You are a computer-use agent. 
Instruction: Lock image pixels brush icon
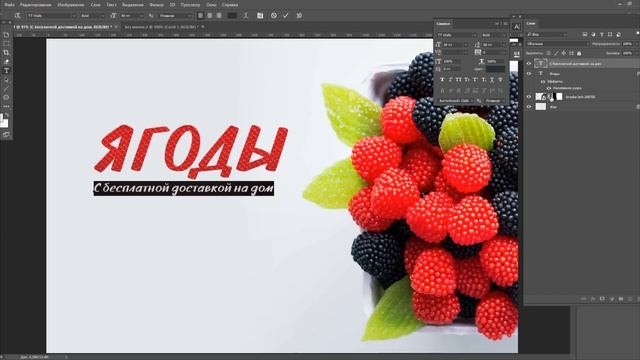click(556, 53)
